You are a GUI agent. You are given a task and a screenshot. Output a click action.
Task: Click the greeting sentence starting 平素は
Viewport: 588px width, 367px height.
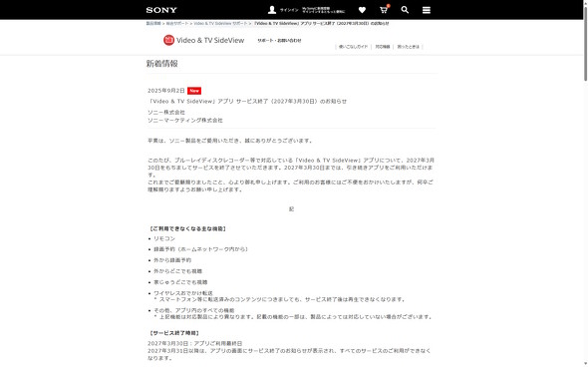(x=230, y=141)
